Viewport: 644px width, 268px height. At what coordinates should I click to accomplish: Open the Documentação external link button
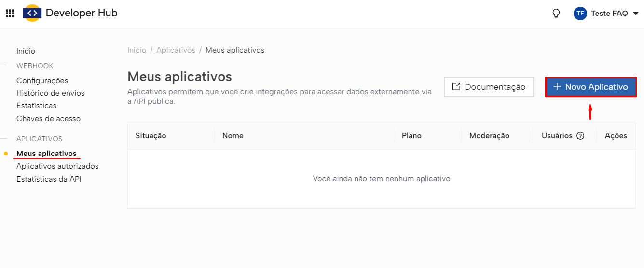tap(488, 87)
